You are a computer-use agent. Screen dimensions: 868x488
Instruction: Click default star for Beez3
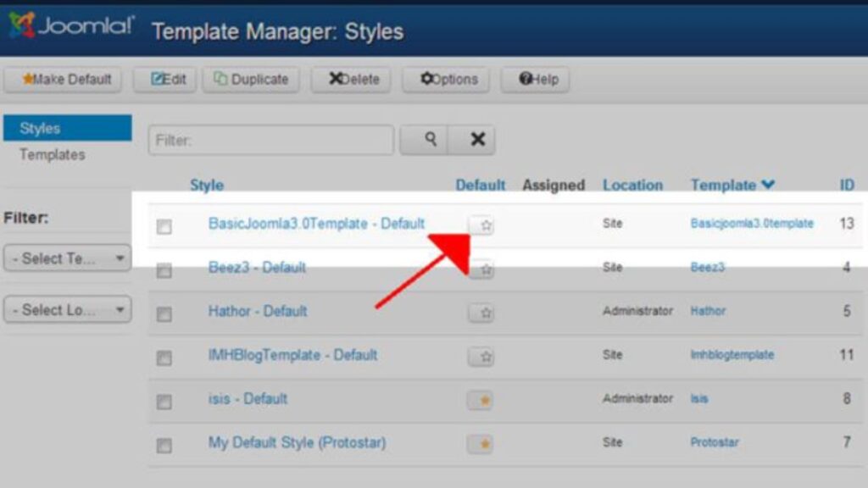[481, 269]
